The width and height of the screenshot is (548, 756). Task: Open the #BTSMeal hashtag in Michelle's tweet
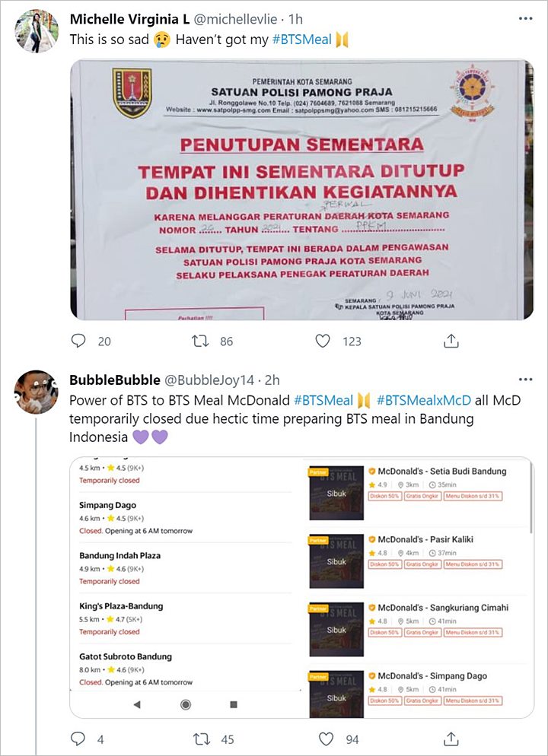click(302, 40)
